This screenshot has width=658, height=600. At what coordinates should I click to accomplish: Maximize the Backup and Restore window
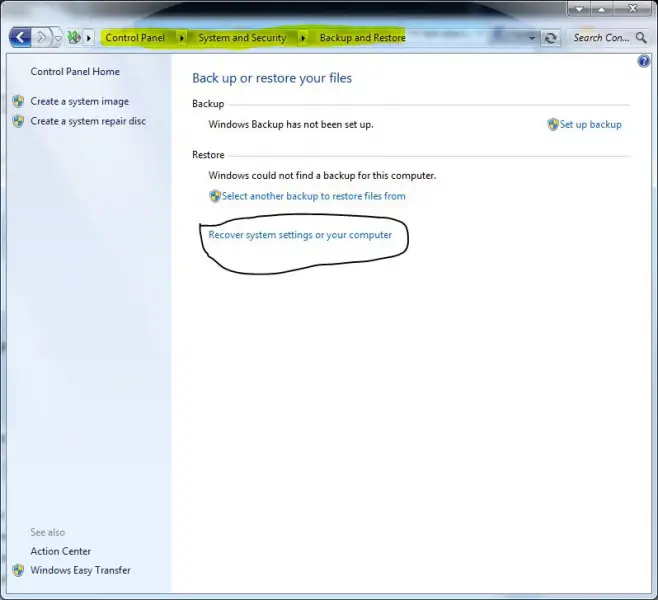[x=601, y=9]
